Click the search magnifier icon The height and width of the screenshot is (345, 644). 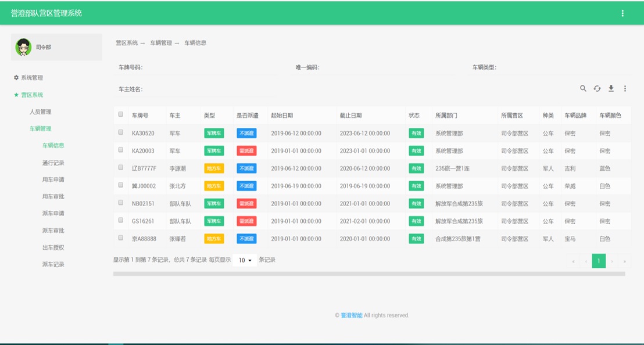[583, 88]
